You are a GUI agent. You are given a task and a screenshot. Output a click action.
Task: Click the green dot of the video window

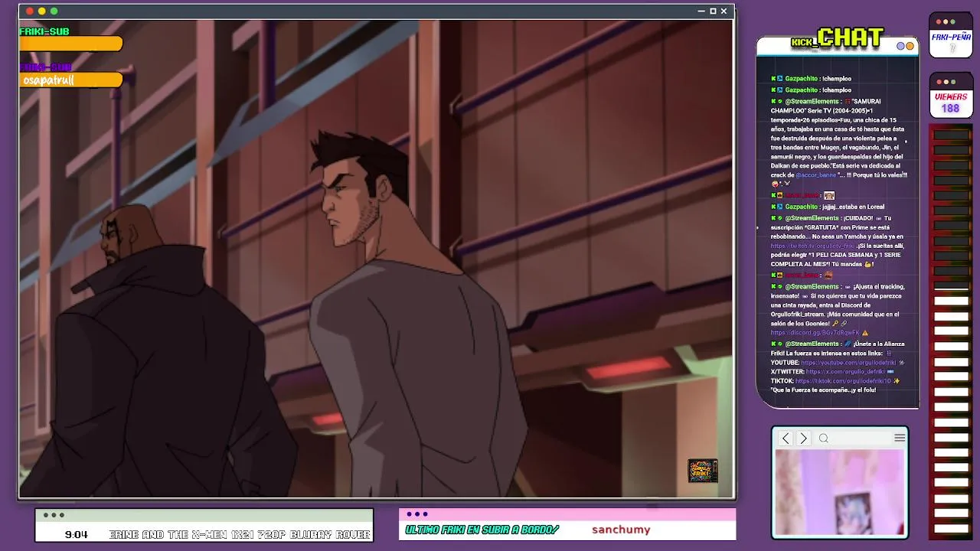point(54,11)
